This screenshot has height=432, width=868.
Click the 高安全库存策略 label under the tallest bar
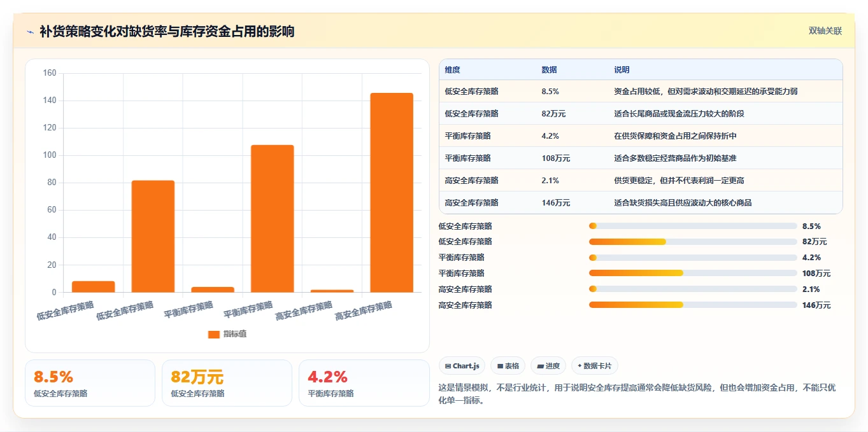click(x=364, y=310)
